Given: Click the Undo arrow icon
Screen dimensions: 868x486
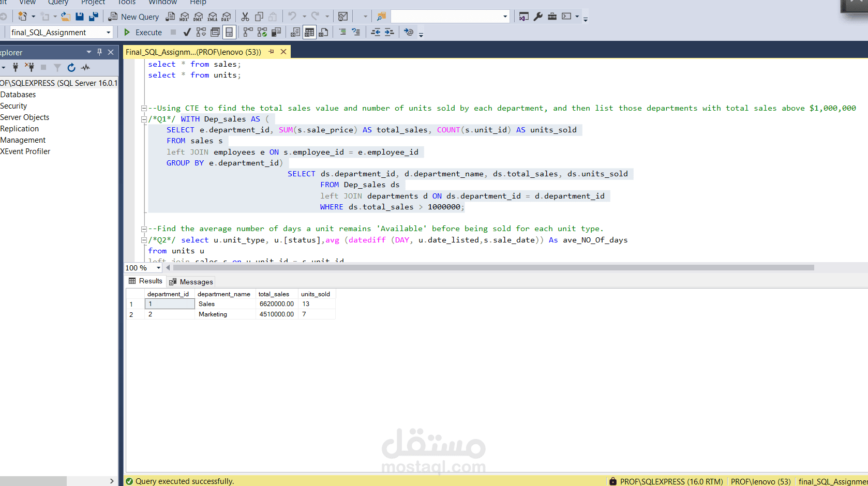Looking at the screenshot, I should 292,17.
